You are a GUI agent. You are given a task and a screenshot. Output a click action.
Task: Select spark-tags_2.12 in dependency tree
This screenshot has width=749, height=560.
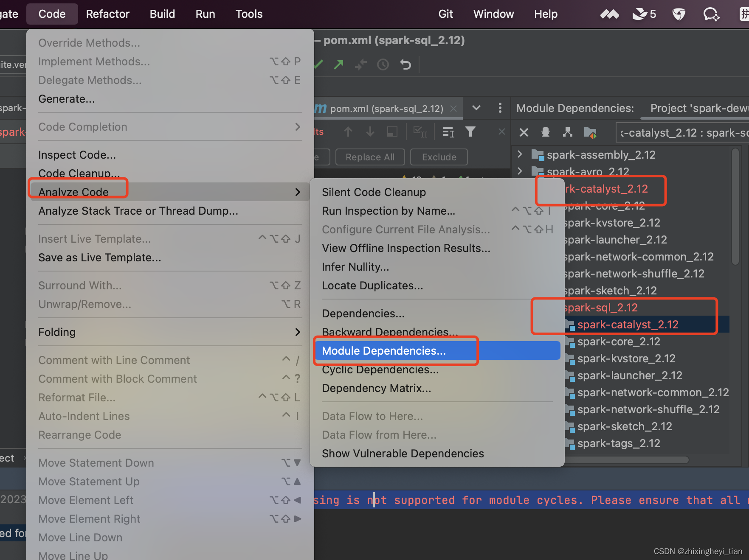(x=619, y=443)
